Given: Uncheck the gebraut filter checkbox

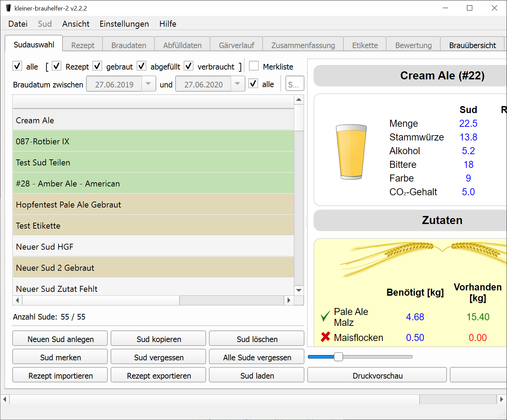Looking at the screenshot, I should tap(97, 66).
